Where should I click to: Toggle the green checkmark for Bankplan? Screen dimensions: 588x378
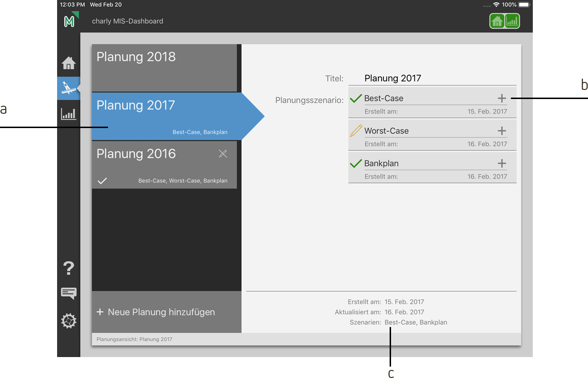356,163
